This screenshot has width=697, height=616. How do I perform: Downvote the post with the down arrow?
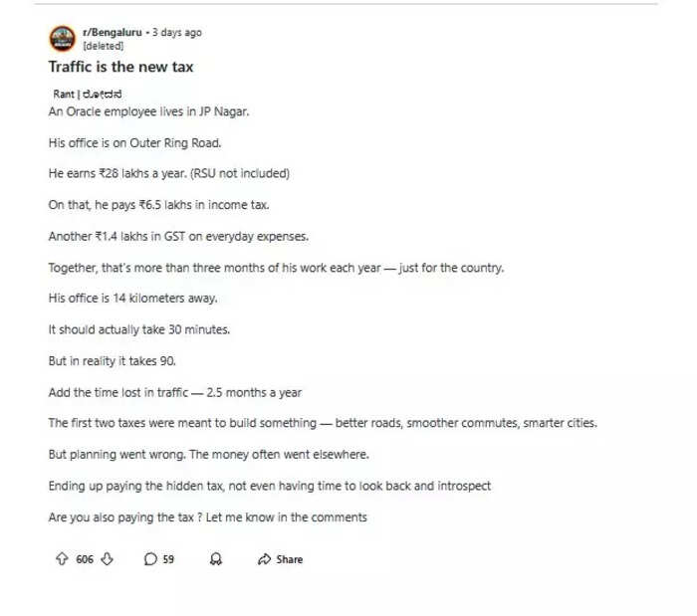coord(107,558)
